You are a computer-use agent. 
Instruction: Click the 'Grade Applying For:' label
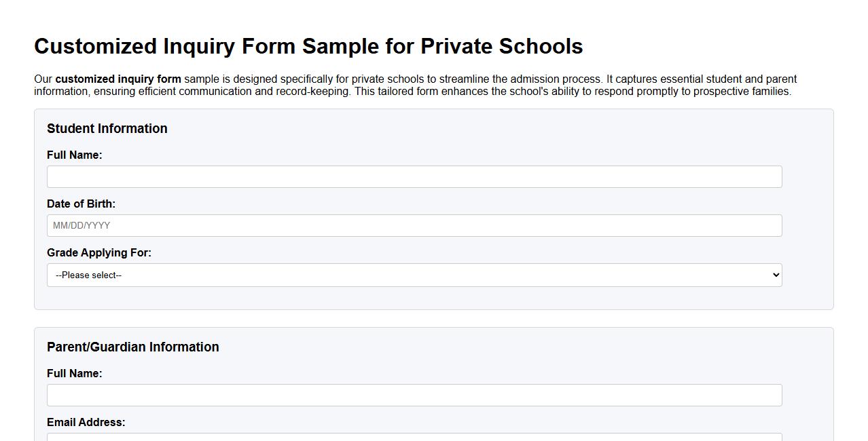pyautogui.click(x=99, y=252)
